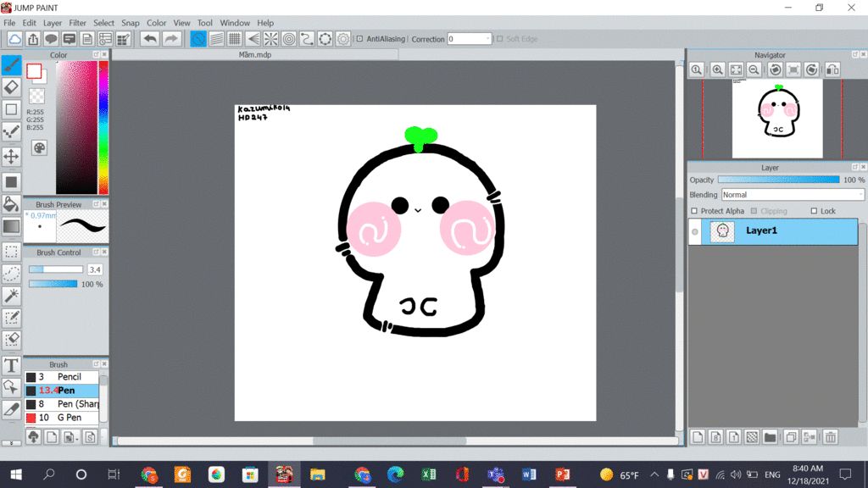This screenshot has width=868, height=488.
Task: Adjust brush size slider in Brush Control
Action: (56, 269)
